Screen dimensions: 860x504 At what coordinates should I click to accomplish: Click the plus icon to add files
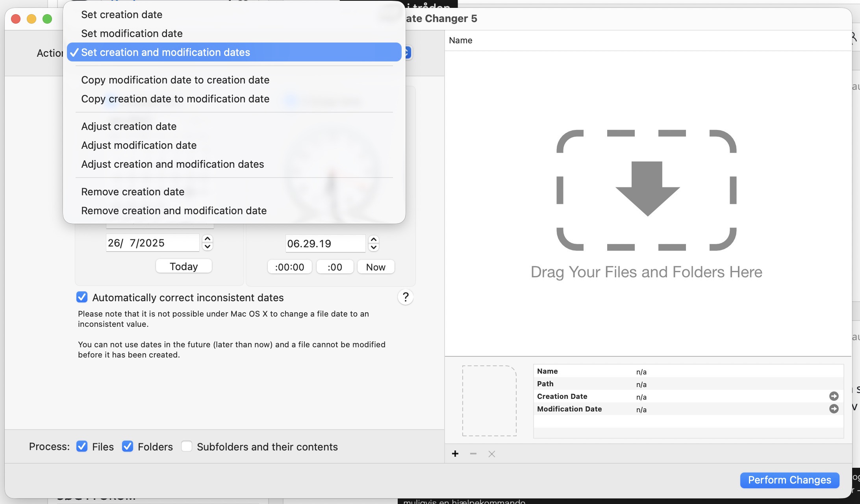tap(455, 454)
